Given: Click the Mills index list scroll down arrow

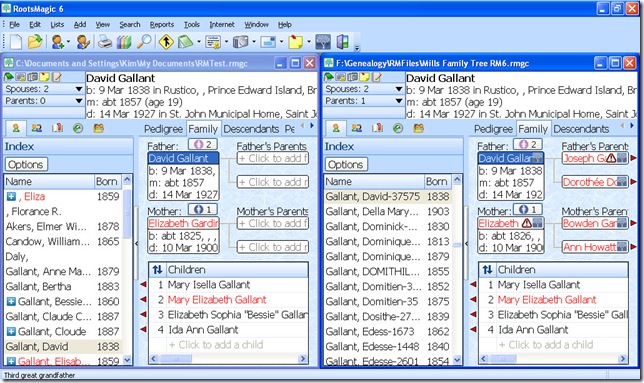Looking at the screenshot, I should point(457,360).
